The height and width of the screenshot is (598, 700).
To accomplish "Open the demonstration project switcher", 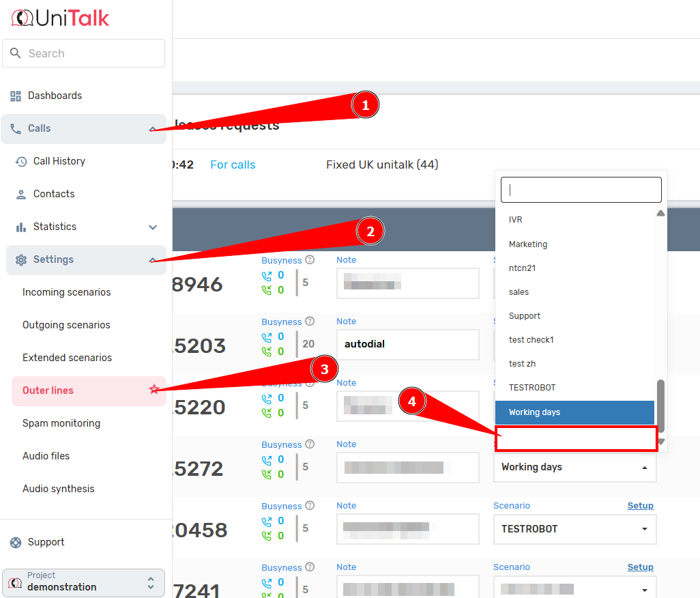I will (83, 582).
